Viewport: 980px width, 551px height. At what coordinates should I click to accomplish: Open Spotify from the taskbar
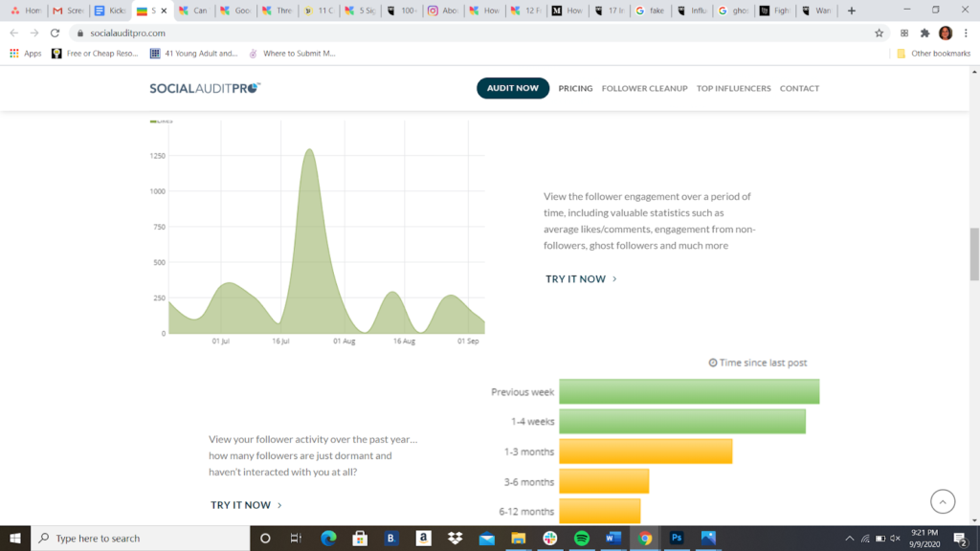pos(580,539)
